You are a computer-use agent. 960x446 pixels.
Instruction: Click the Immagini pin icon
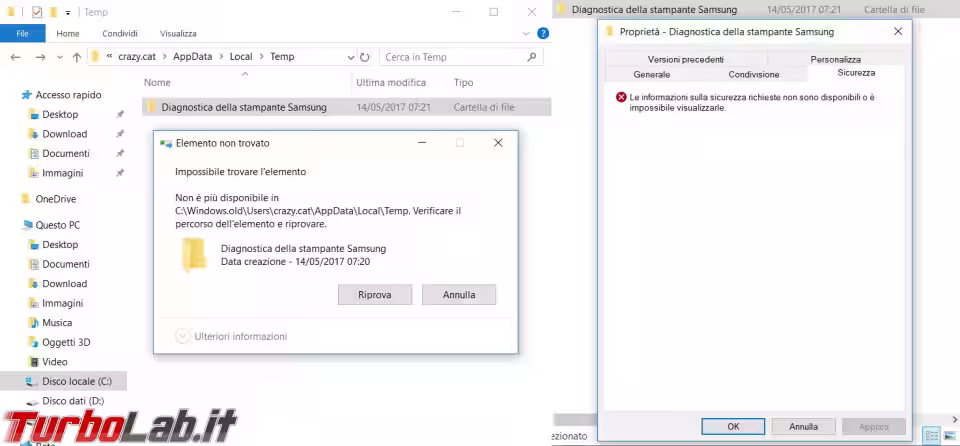[120, 173]
